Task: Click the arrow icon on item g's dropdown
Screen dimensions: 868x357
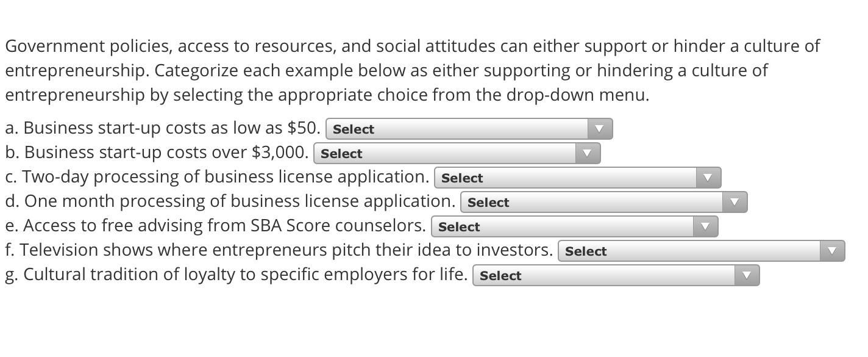Action: tap(746, 275)
